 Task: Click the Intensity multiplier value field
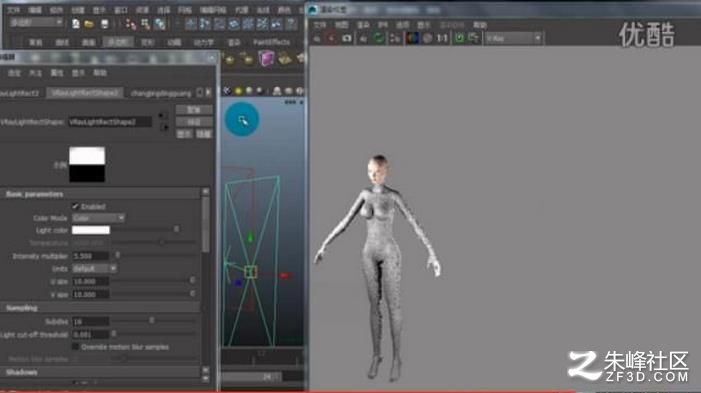tap(91, 256)
